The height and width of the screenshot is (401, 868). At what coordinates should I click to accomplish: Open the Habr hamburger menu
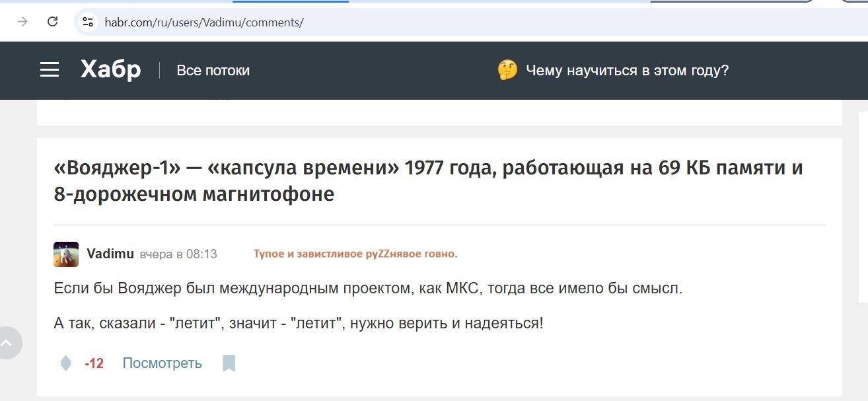tap(49, 69)
